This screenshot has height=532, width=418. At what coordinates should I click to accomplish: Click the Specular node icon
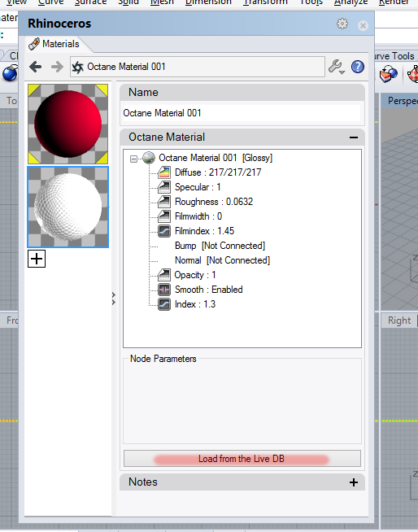pos(164,187)
